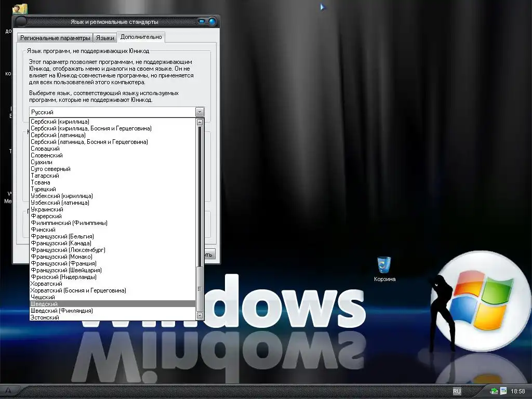Select Филиппинский (Филиппины) list entry
This screenshot has width=532, height=399.
tap(112, 223)
